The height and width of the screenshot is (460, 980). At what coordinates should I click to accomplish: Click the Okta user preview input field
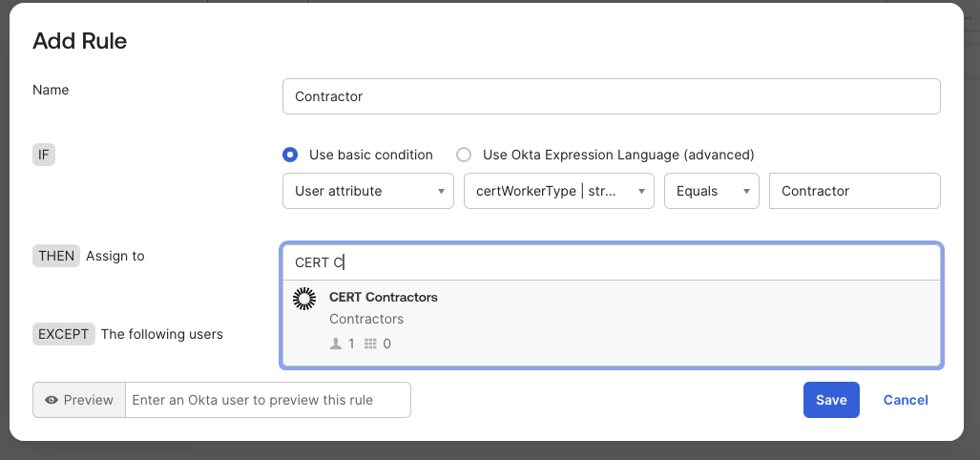tap(268, 400)
